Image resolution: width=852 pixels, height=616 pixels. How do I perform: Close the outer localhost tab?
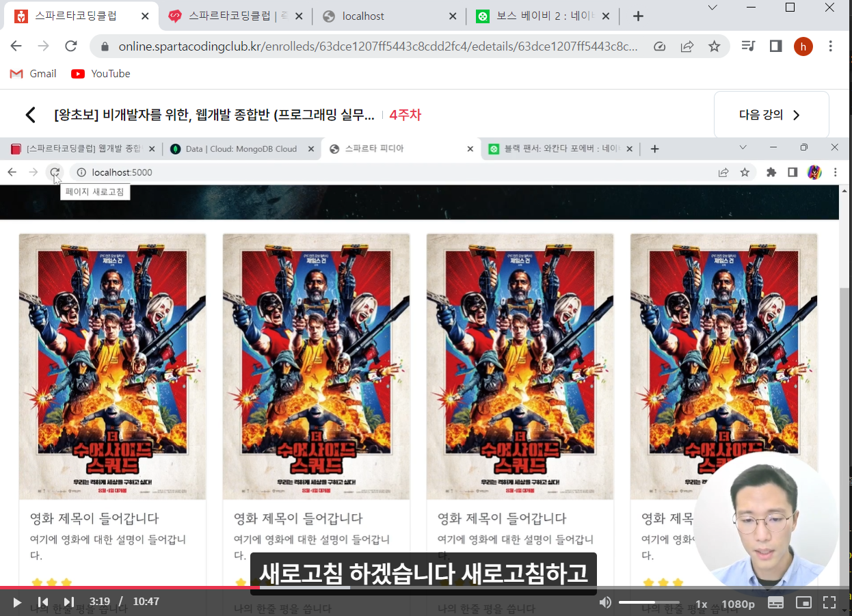452,16
